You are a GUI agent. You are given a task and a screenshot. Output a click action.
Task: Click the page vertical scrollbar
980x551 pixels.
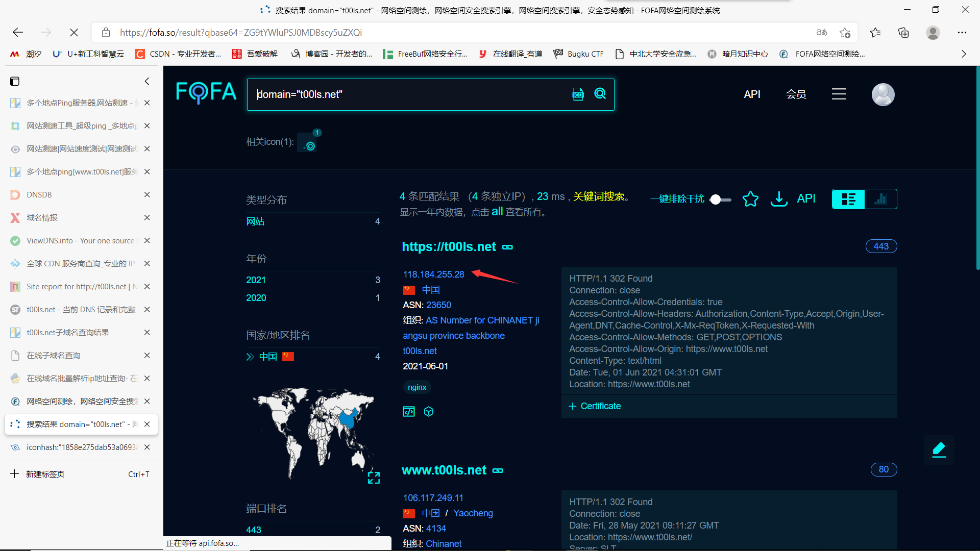tap(977, 168)
